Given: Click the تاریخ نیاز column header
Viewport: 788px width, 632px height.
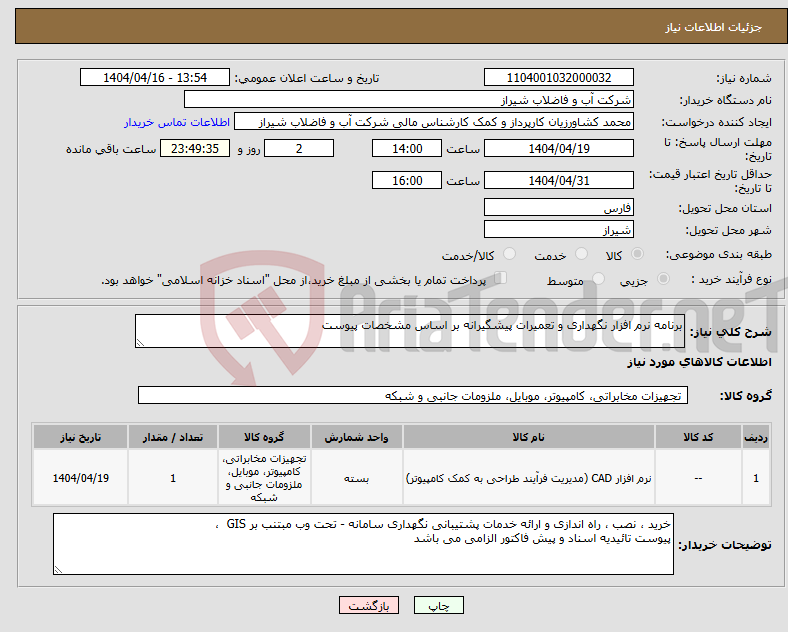Looking at the screenshot, I should tap(80, 437).
